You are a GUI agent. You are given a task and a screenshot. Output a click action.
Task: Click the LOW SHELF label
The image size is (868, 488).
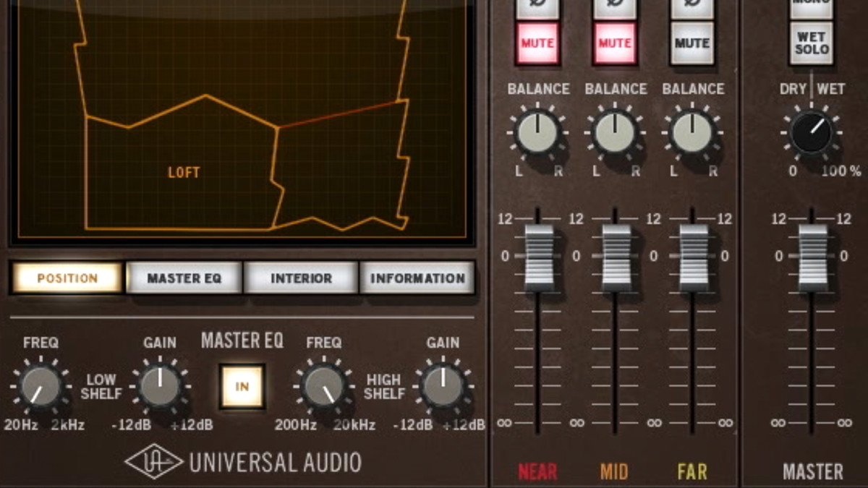[x=102, y=387]
